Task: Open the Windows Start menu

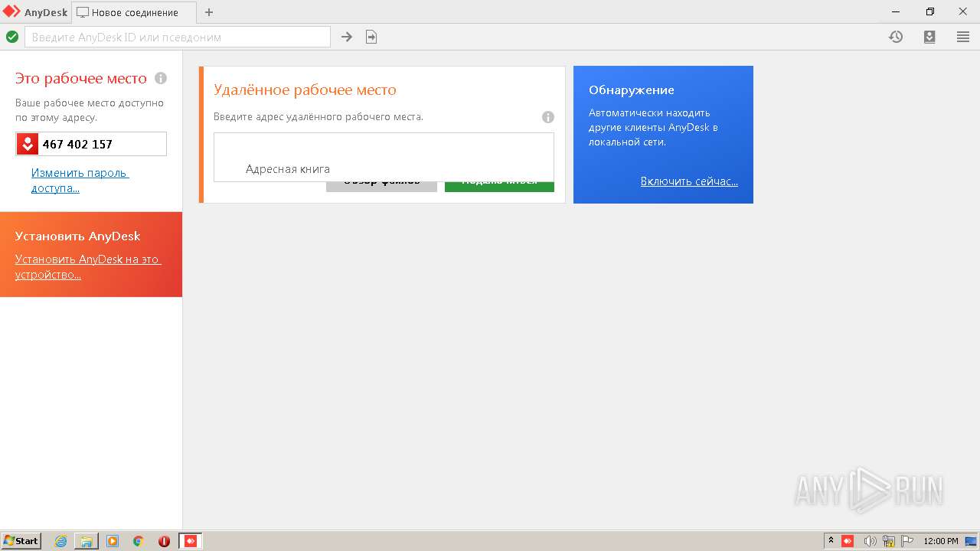Action: [x=21, y=541]
